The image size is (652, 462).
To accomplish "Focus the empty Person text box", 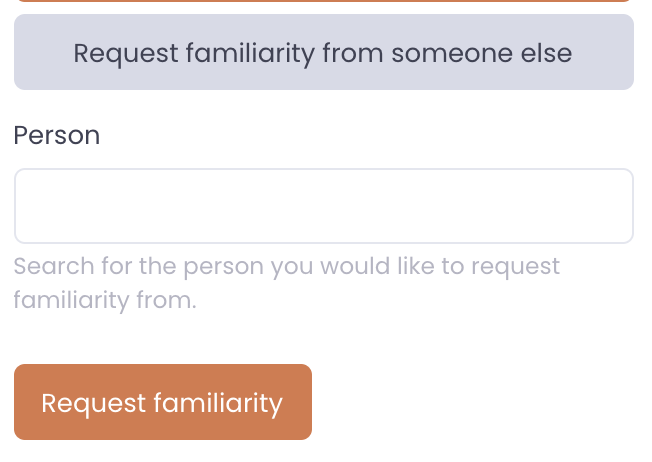I will (x=323, y=206).
